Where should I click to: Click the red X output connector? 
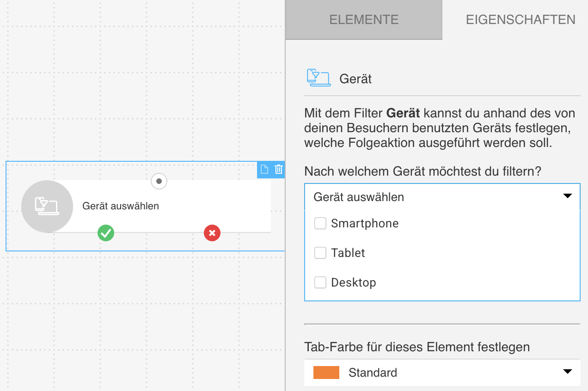point(212,233)
